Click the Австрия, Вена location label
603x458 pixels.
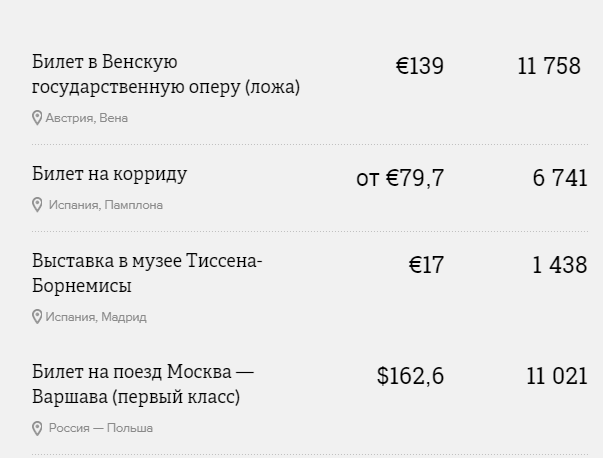tap(87, 118)
